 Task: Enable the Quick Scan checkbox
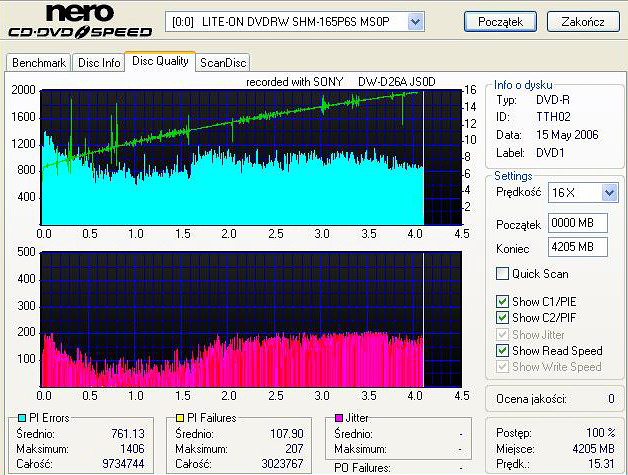point(502,274)
